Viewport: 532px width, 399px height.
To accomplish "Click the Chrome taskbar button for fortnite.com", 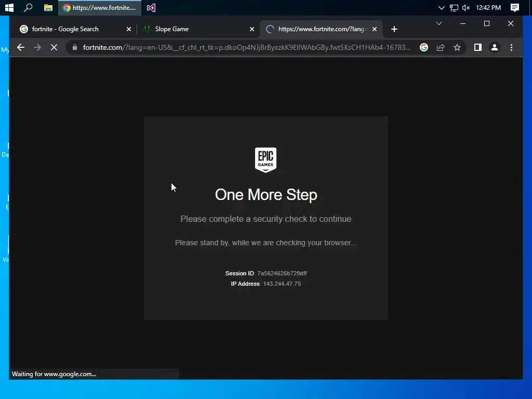I will [x=100, y=7].
